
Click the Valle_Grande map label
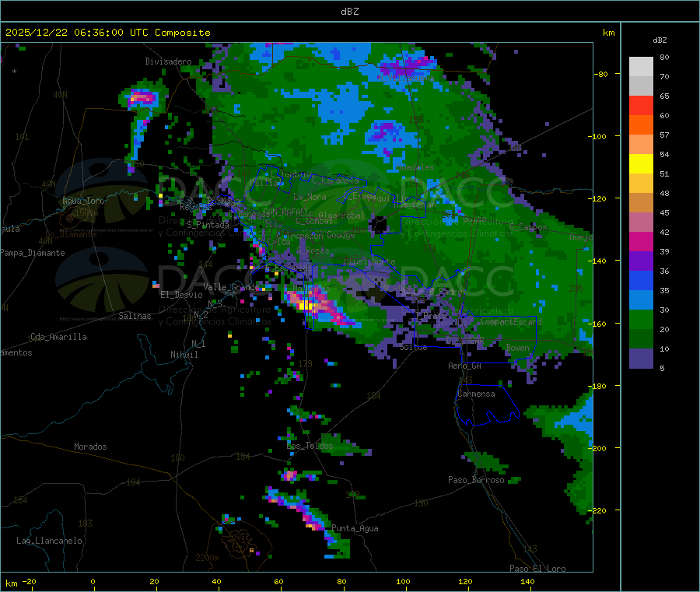pos(230,286)
